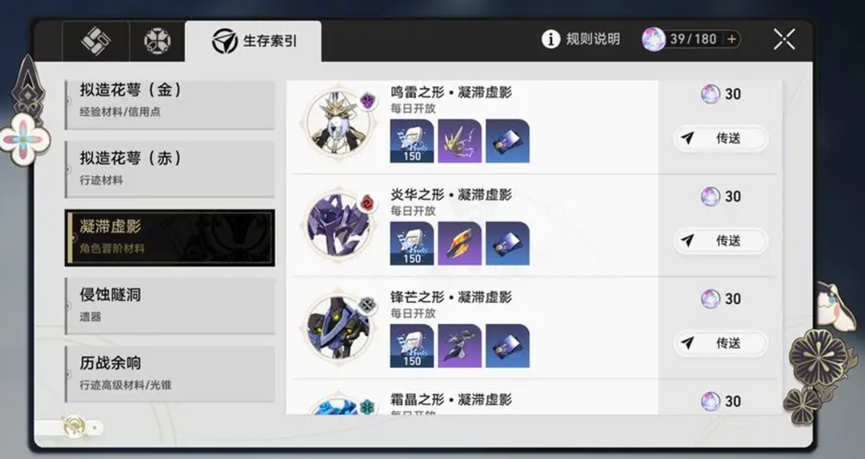Select 历战余响 category
This screenshot has height=459, width=865.
coord(170,374)
